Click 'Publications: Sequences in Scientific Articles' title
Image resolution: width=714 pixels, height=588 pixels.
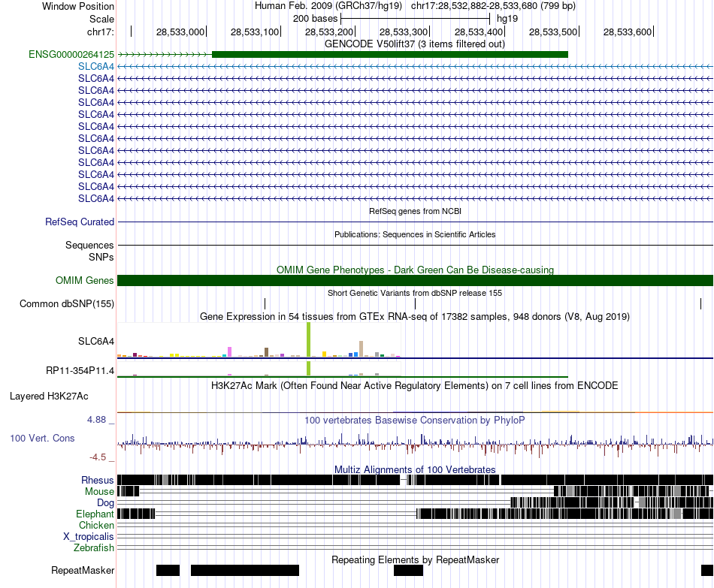pyautogui.click(x=415, y=234)
